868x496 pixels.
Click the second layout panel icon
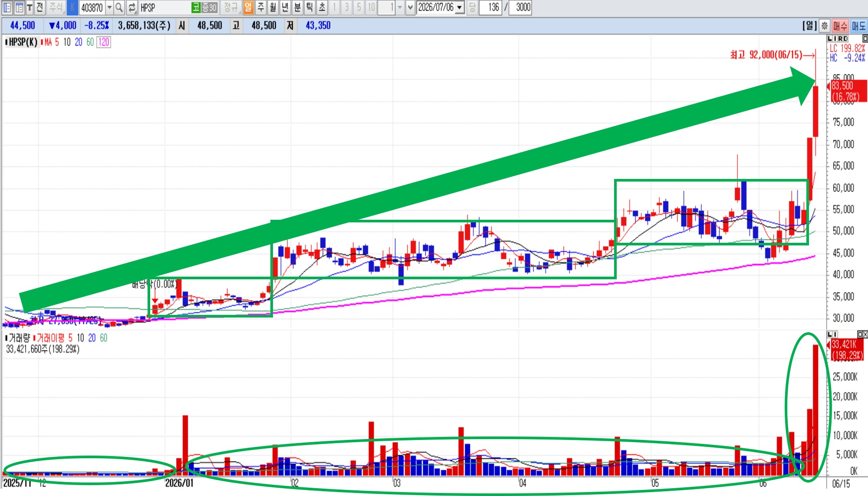pyautogui.click(x=20, y=7)
